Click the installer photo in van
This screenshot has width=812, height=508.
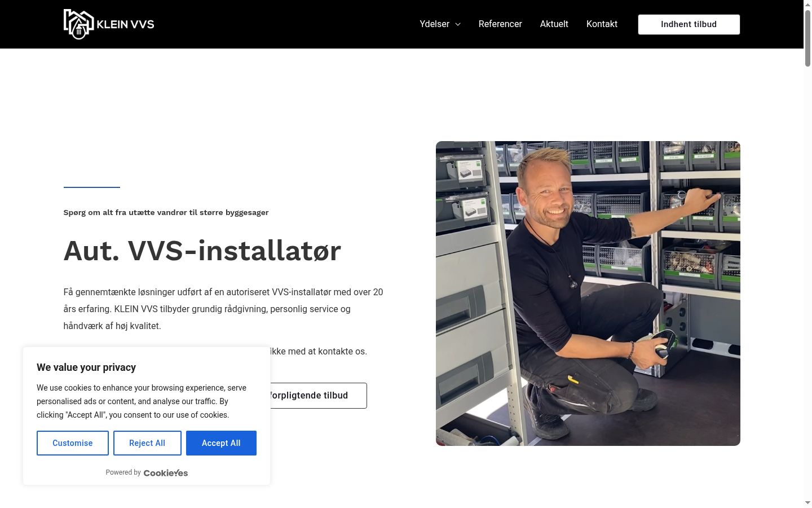tap(588, 294)
